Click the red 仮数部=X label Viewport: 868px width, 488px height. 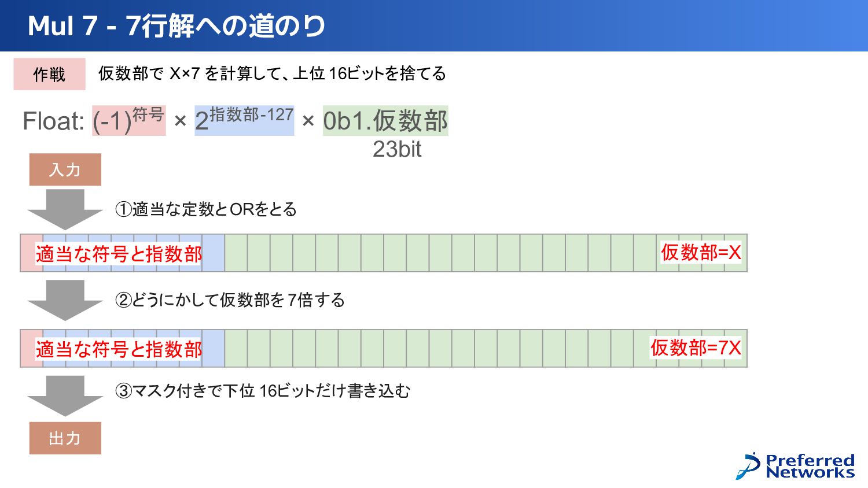pyautogui.click(x=701, y=252)
